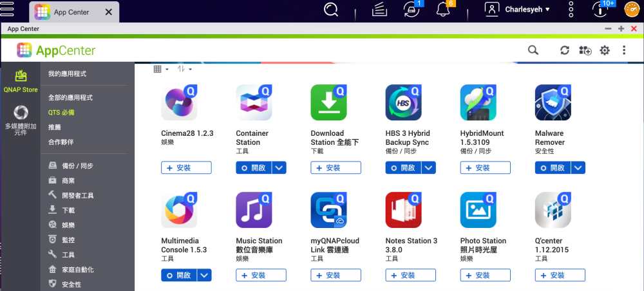
Task: Click the App Center search magnifier icon
Action: (x=533, y=50)
